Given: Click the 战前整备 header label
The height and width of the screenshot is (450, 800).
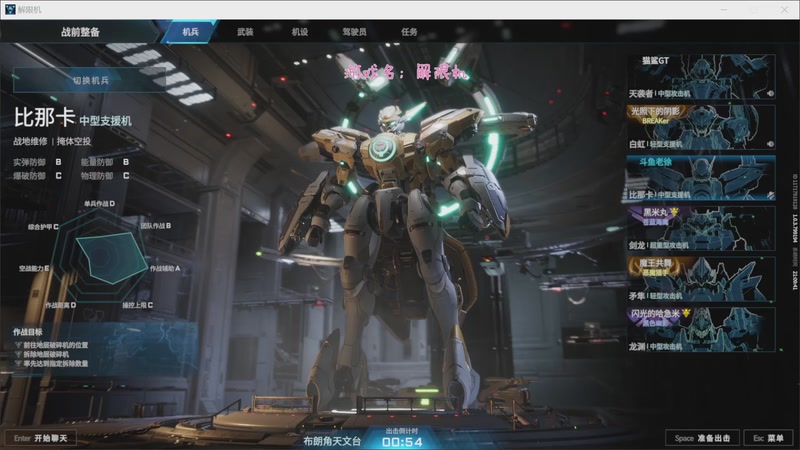Looking at the screenshot, I should tap(80, 32).
